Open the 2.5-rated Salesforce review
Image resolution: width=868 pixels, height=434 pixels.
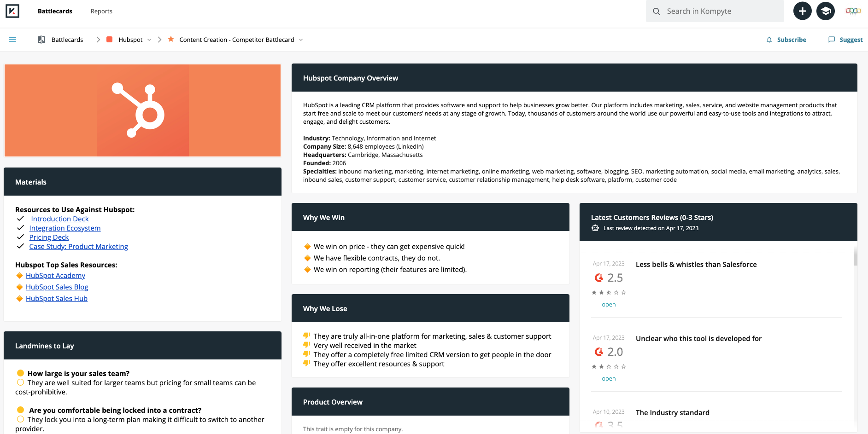[609, 305]
